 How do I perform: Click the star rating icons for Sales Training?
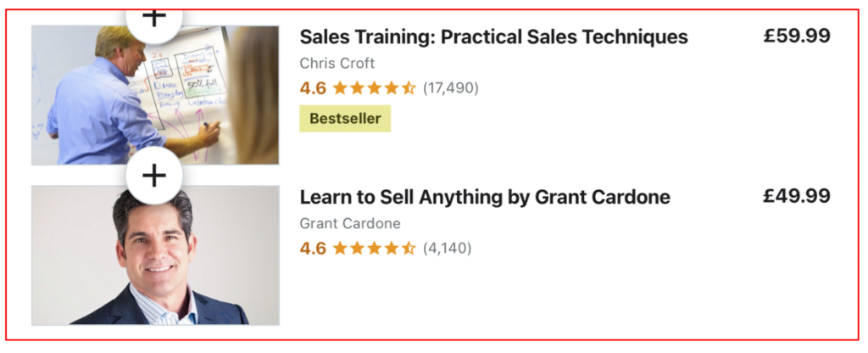(374, 87)
